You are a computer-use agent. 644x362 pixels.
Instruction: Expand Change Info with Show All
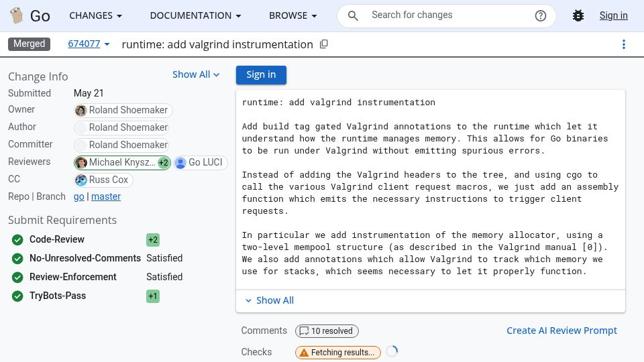(196, 74)
